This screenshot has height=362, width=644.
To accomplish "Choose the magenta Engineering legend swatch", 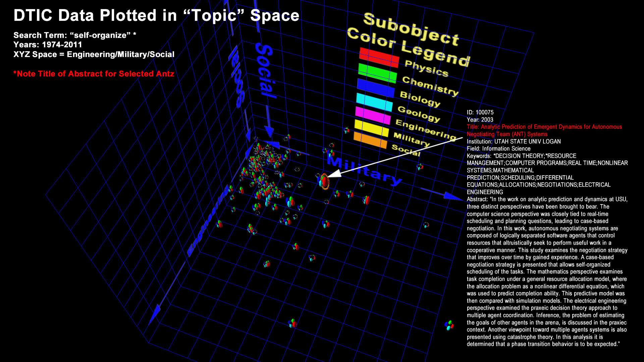I will click(373, 115).
